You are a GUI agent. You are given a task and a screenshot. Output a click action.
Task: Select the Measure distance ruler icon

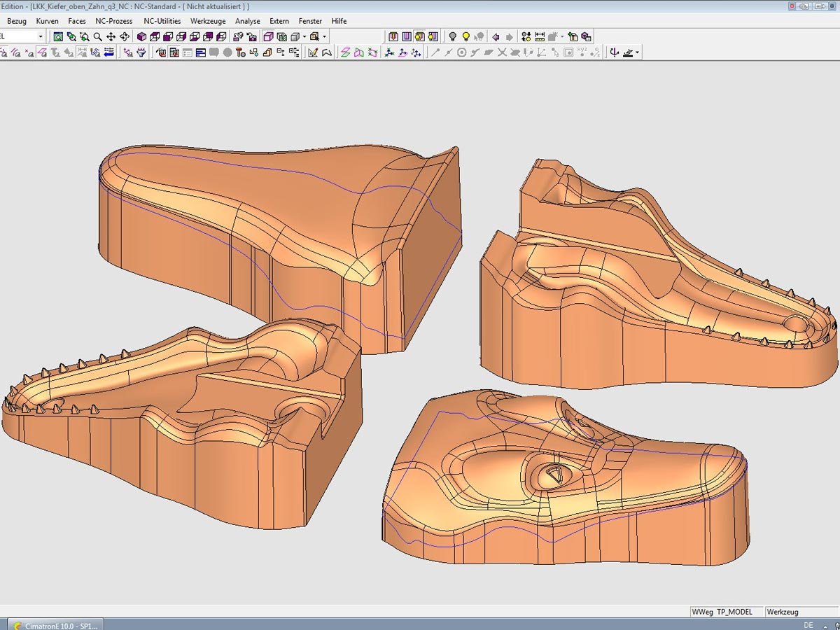pyautogui.click(x=540, y=36)
